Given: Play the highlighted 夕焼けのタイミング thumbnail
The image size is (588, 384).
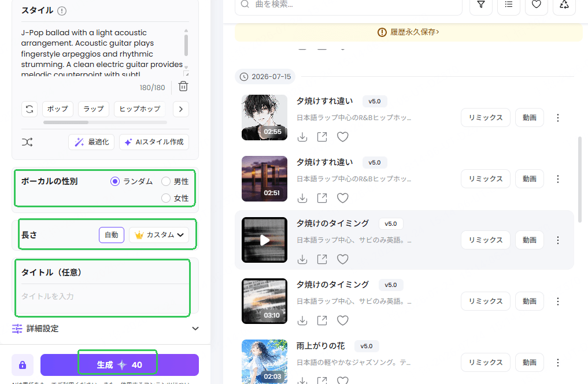Looking at the screenshot, I should coord(264,240).
